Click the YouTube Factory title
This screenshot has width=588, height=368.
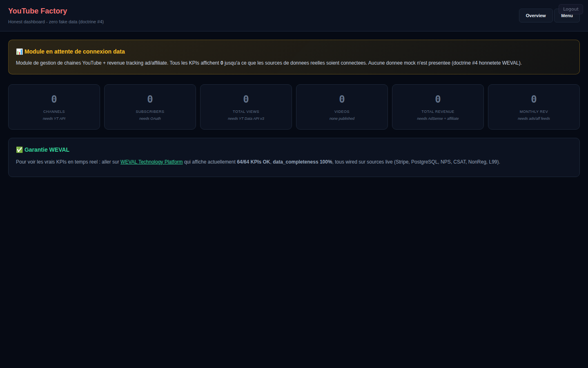coord(38,11)
